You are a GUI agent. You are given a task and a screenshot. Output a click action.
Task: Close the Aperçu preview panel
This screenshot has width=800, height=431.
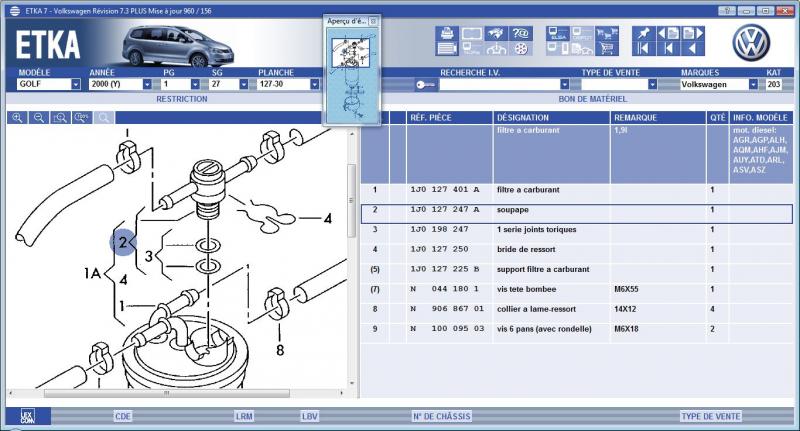[x=373, y=21]
